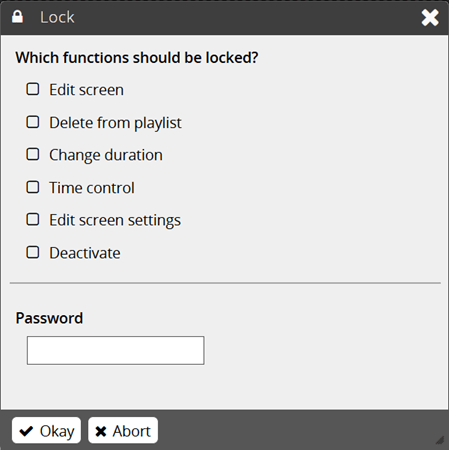Click the "Change duration" label text
Viewport: 449px width, 450px height.
pos(106,155)
